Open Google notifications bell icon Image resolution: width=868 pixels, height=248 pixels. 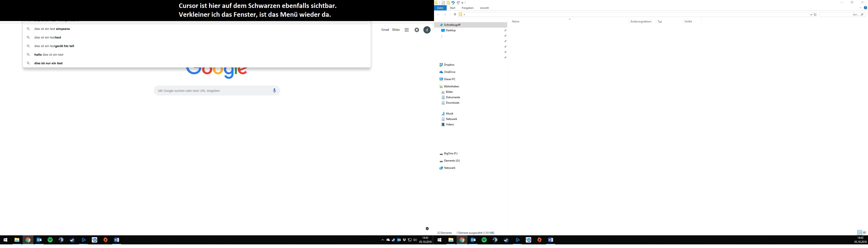[417, 30]
